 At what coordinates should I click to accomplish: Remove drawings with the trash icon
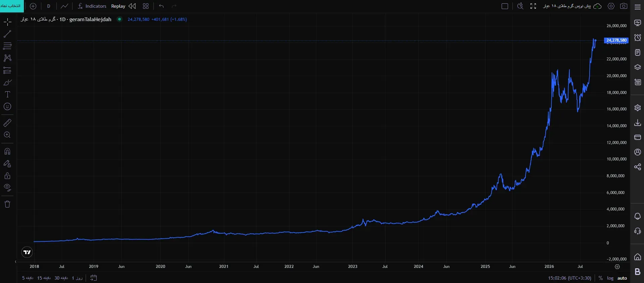[7, 204]
